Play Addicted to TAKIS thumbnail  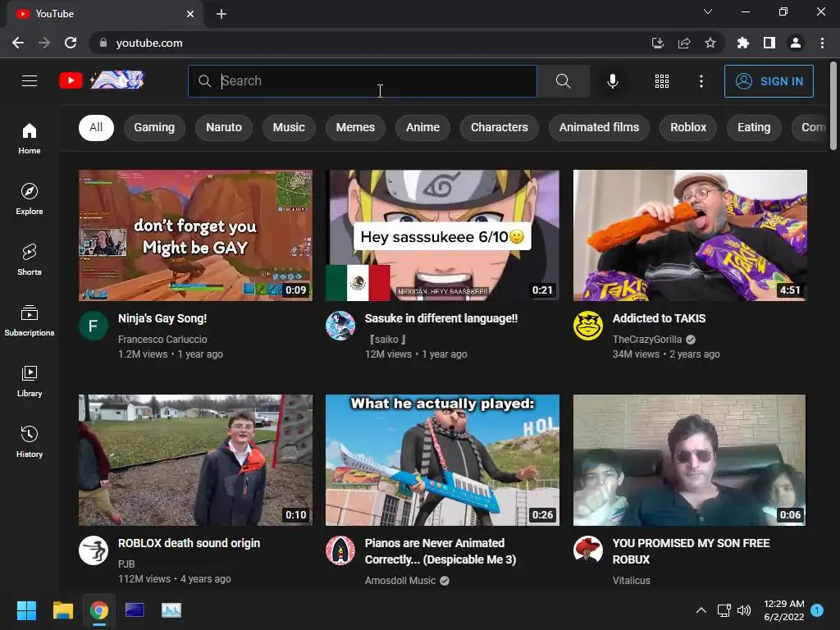(x=690, y=235)
